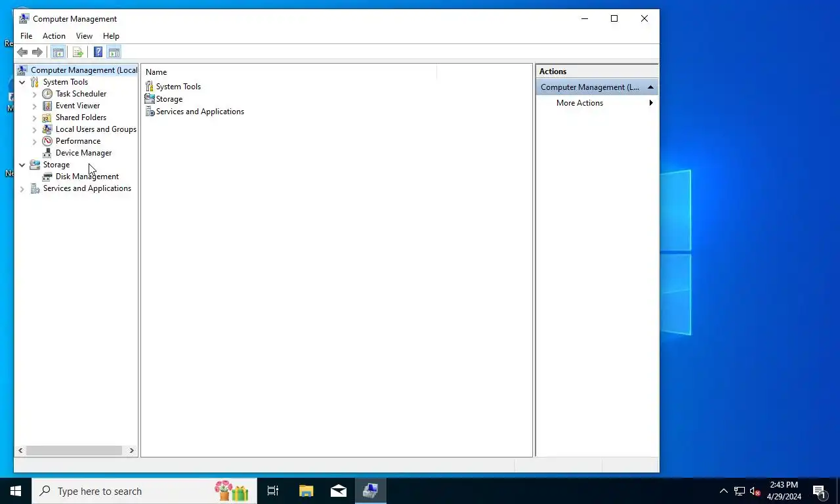The image size is (840, 504).
Task: Click tree pane scrollbar right arrow
Action: pos(131,450)
